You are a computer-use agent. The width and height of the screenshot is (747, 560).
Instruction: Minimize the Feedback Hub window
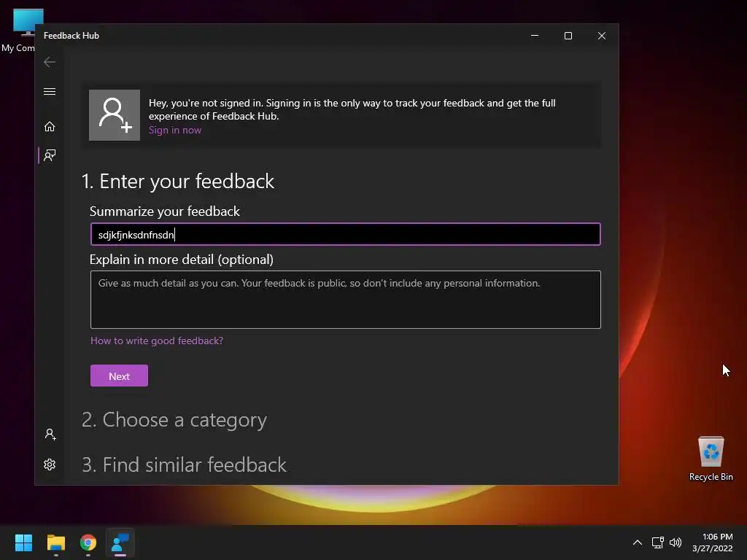point(535,36)
